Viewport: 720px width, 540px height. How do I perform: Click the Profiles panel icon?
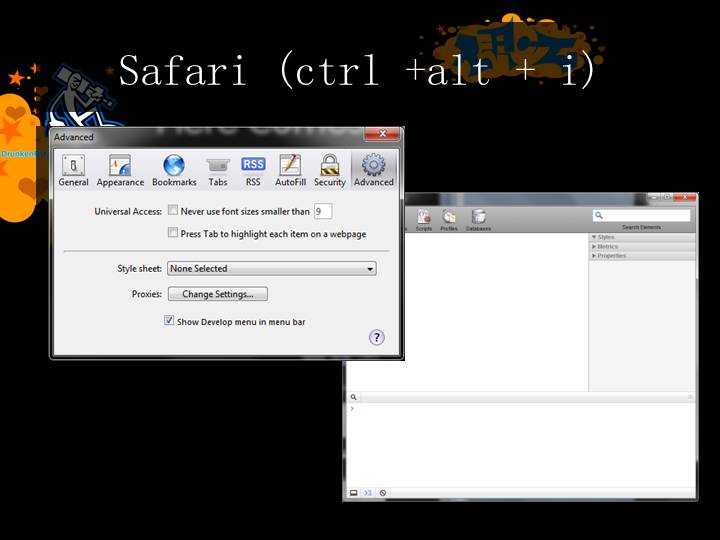coord(449,219)
